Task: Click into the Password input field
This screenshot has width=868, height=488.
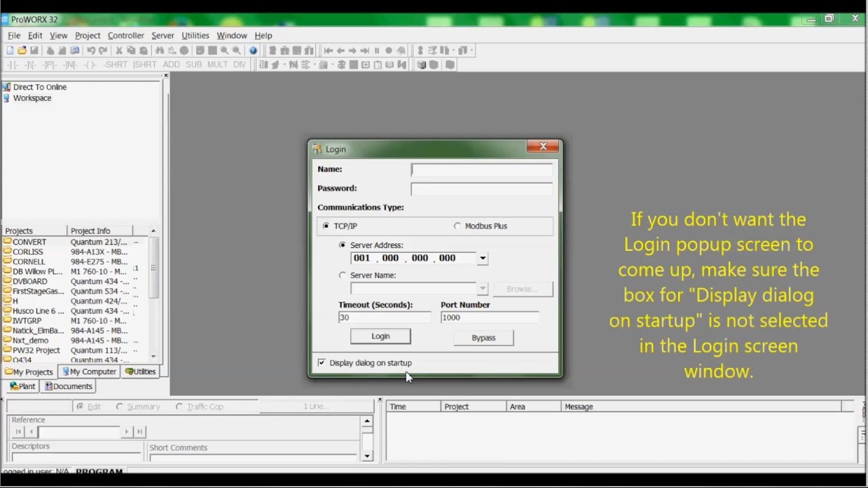Action: pos(481,189)
